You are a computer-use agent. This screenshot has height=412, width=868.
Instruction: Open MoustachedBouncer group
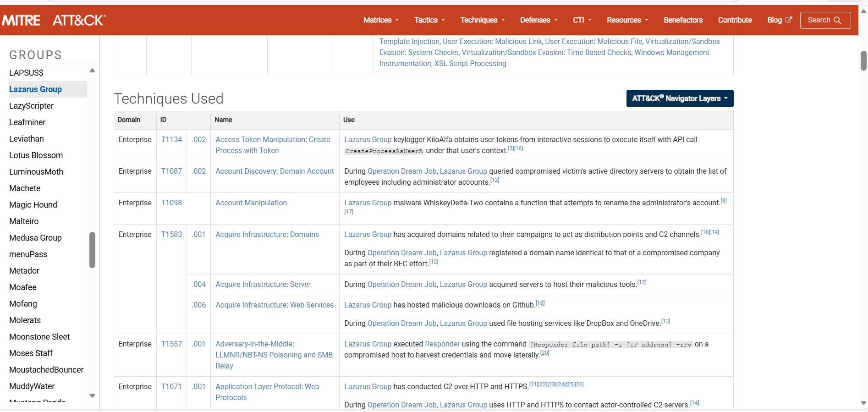46,370
